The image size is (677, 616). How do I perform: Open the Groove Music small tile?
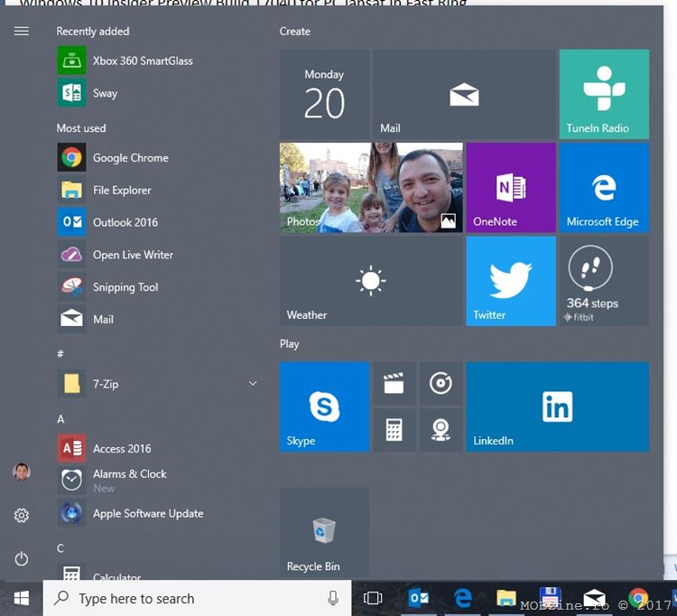tap(441, 384)
